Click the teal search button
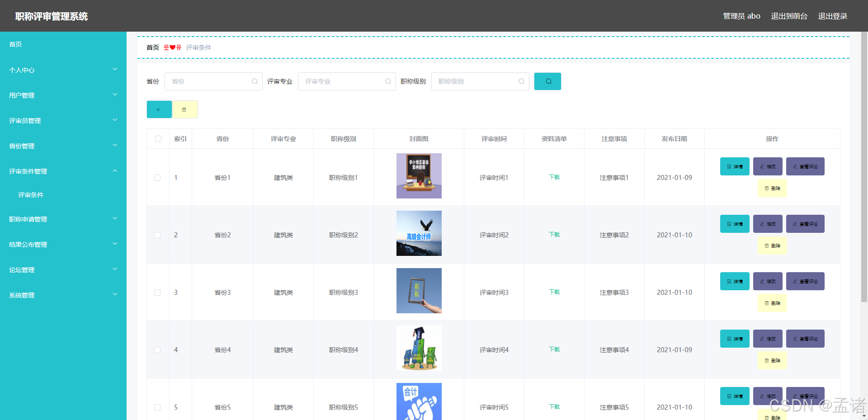Viewport: 868px width, 420px height. pos(547,81)
